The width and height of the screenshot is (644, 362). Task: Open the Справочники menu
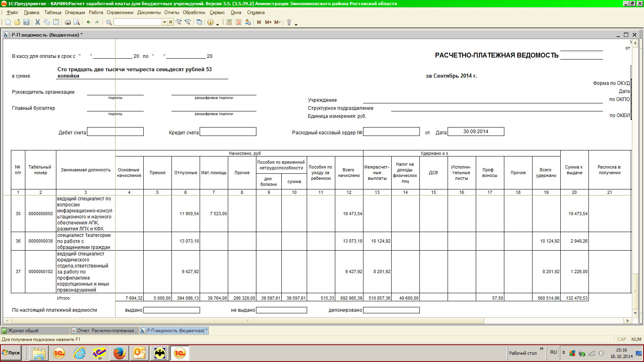pyautogui.click(x=120, y=12)
